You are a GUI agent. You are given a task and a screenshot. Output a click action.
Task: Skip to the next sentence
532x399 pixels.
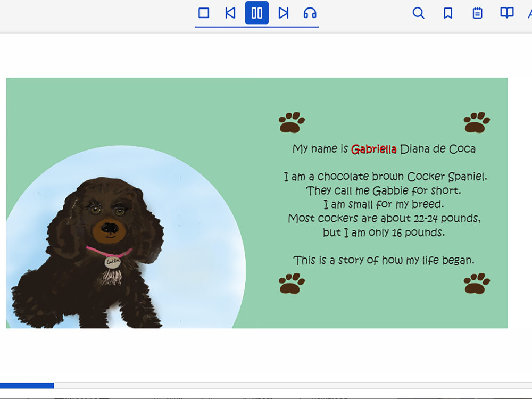point(284,13)
